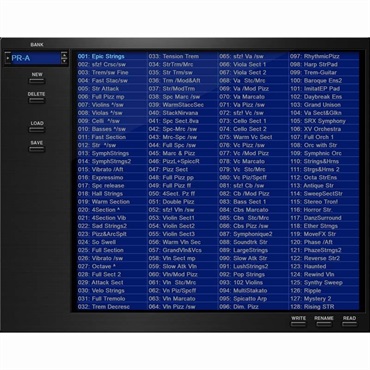Click the LOAD bank button
370x370 pixels.
click(37, 129)
